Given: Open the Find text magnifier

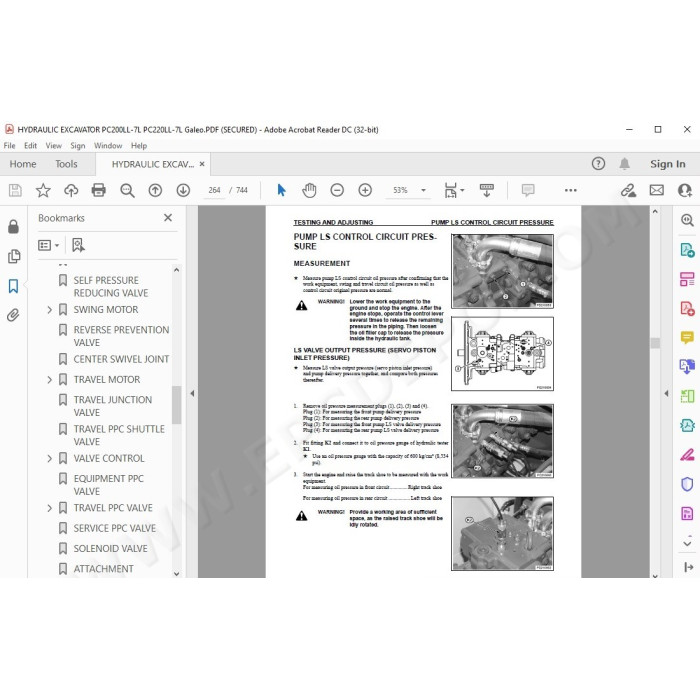Looking at the screenshot, I should [127, 191].
